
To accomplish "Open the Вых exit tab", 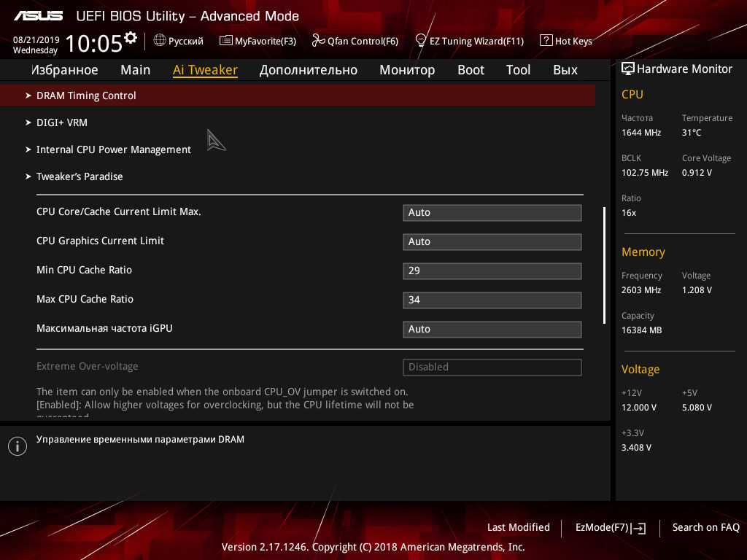I will click(565, 70).
